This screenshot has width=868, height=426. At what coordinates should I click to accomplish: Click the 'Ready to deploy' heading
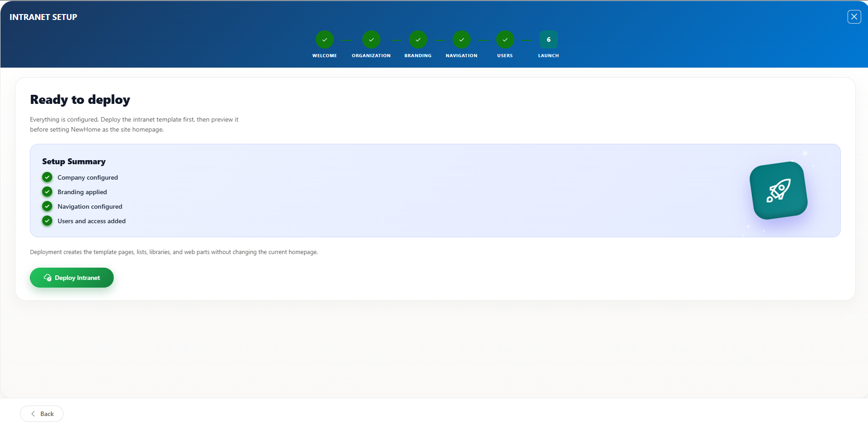coord(80,100)
